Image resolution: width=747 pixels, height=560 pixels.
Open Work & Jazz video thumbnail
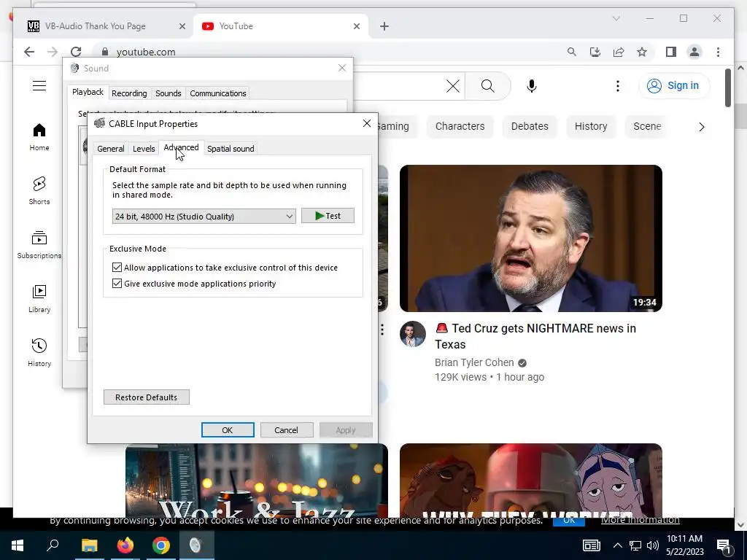point(256,481)
